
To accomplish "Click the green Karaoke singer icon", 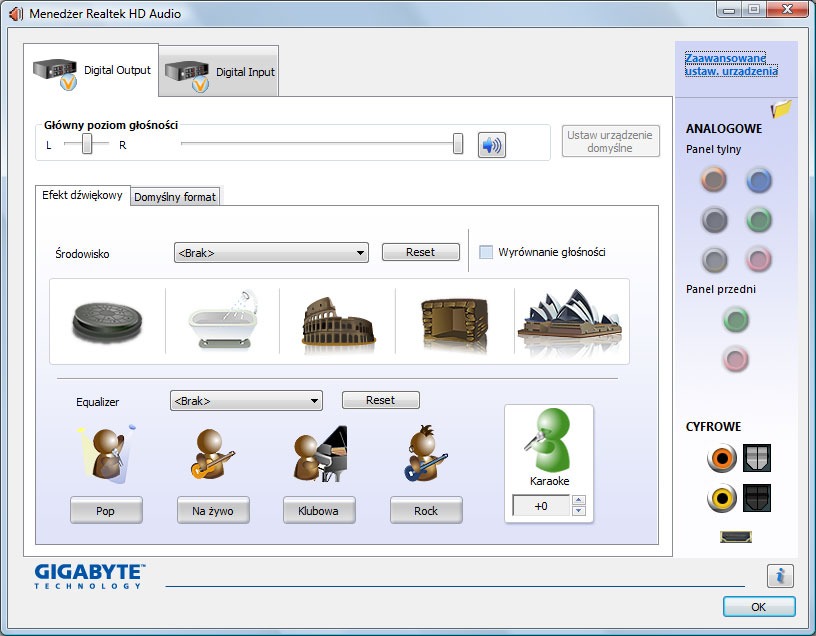I will pos(547,441).
